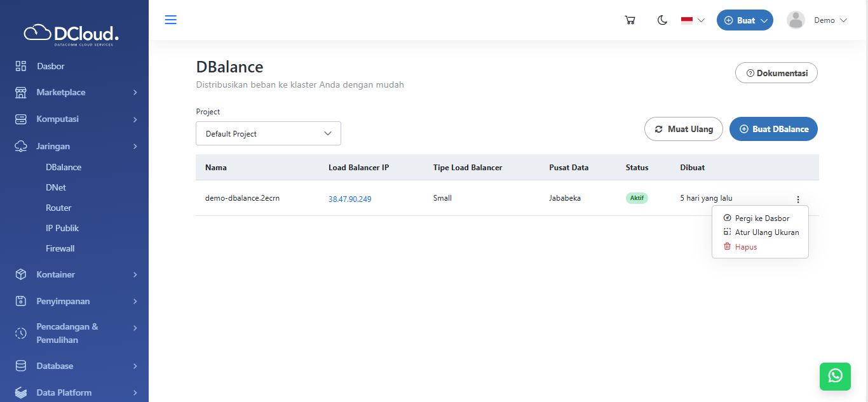Open the shopping cart icon
This screenshot has width=868, height=402.
click(x=630, y=20)
